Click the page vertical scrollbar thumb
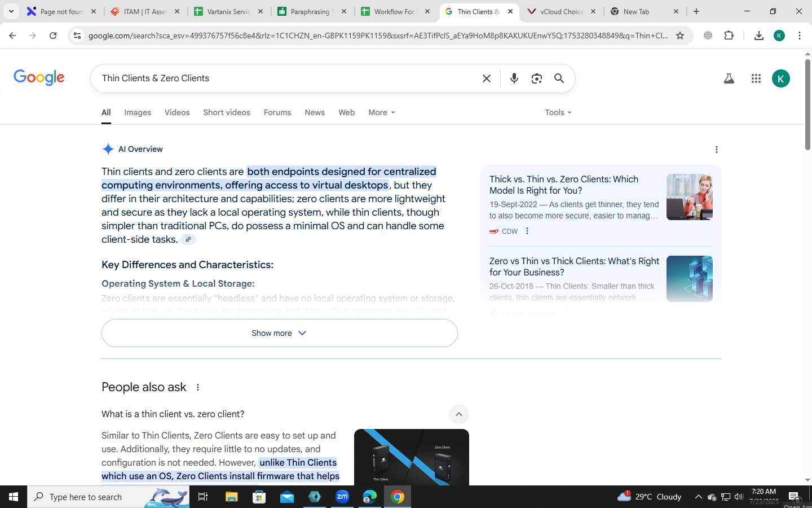This screenshot has width=812, height=508. tap(807, 104)
